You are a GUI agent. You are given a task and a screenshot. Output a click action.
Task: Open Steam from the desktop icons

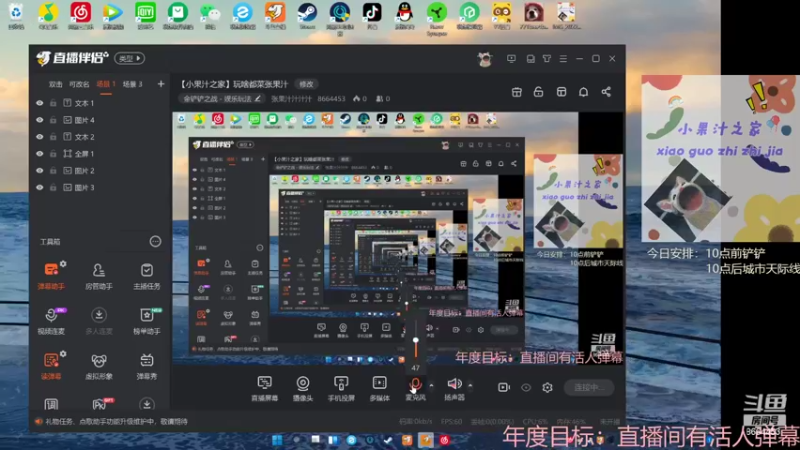307,15
